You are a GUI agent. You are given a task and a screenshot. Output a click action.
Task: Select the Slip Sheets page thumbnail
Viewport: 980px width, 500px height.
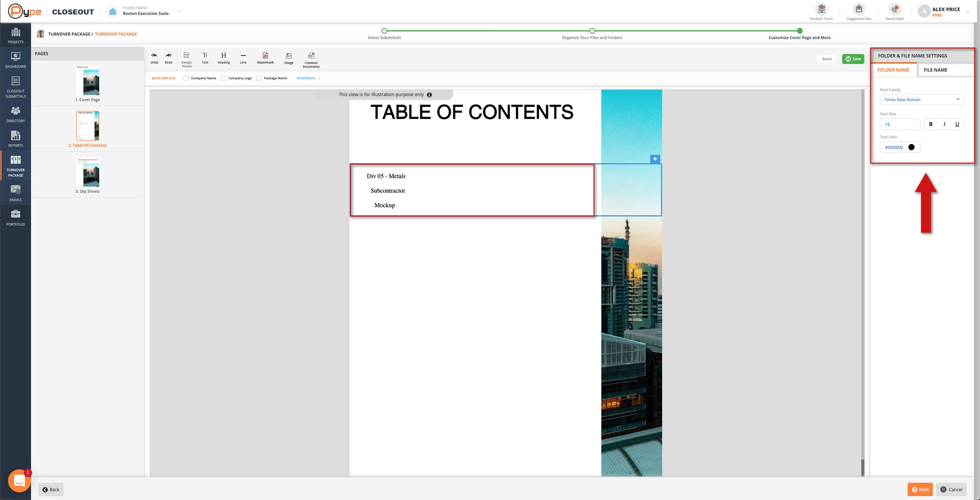pos(88,175)
